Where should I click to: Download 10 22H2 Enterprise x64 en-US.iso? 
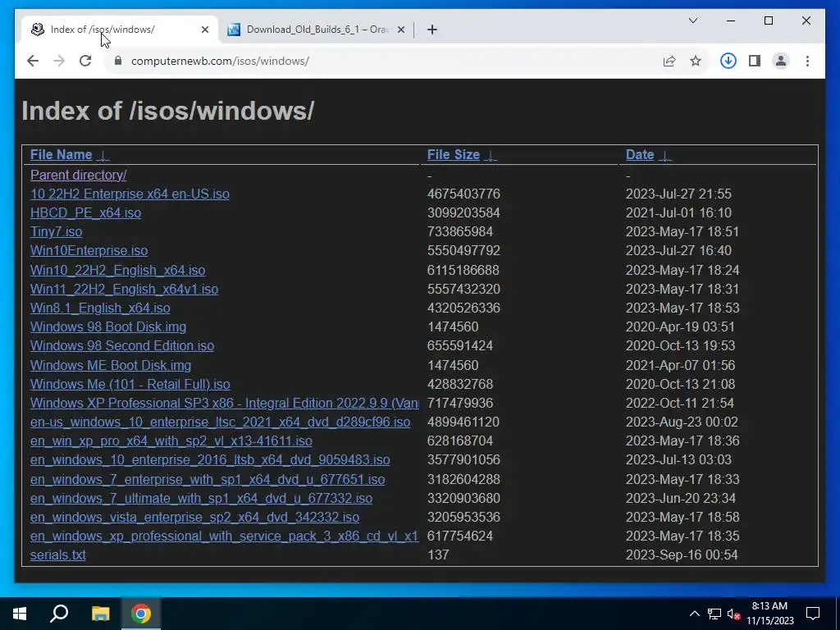point(130,194)
